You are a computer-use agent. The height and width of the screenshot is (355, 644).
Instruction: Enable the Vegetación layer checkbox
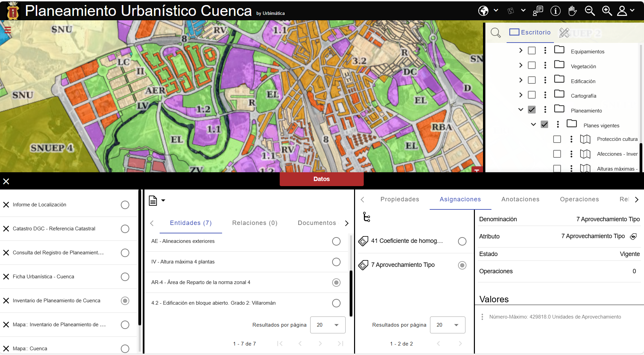click(x=532, y=65)
